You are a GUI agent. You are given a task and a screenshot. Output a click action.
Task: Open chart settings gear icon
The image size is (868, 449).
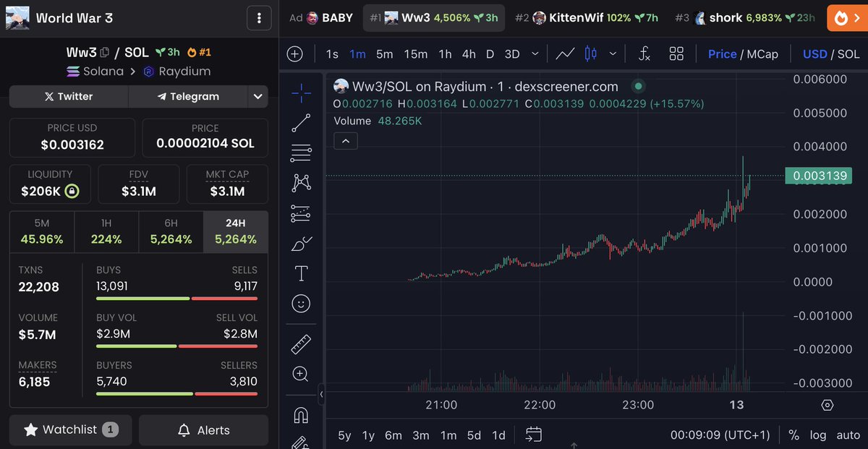coord(827,405)
